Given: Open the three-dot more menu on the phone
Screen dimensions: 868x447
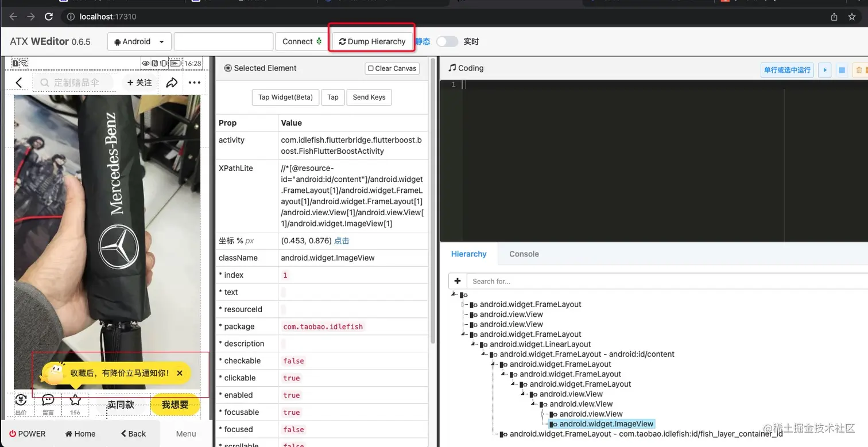Looking at the screenshot, I should pos(195,83).
